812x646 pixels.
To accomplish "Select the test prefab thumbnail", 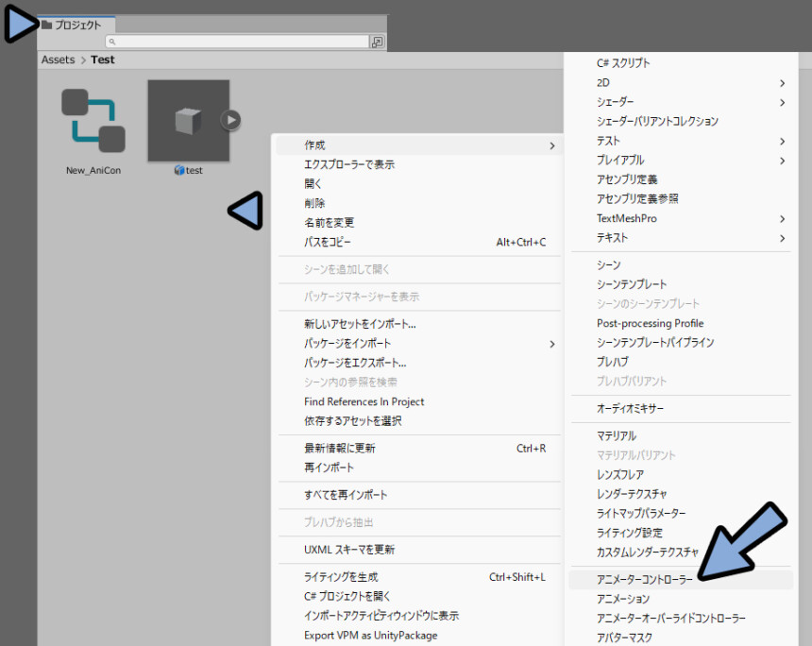I will tap(189, 121).
